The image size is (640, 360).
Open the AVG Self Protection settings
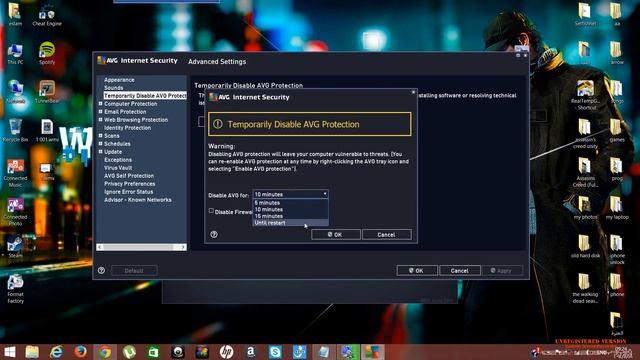point(129,176)
